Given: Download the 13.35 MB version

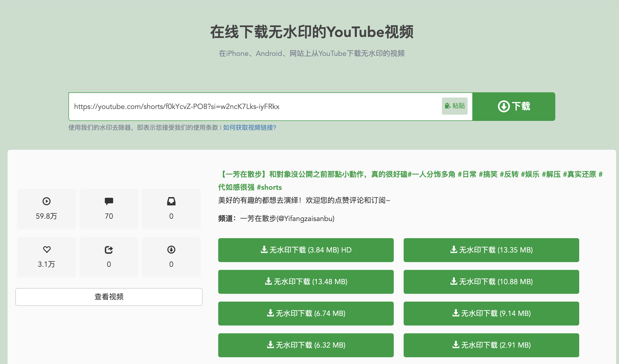Looking at the screenshot, I should (491, 250).
